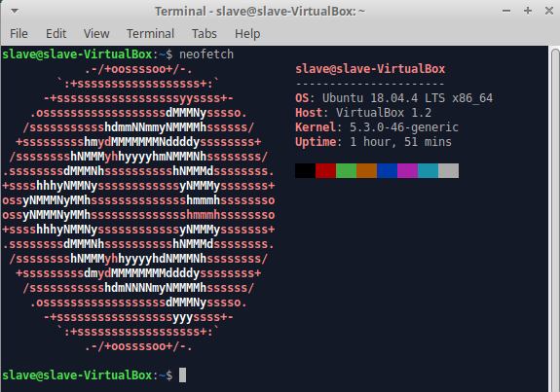Open the Edit menu
The width and height of the screenshot is (560, 392).
(56, 34)
